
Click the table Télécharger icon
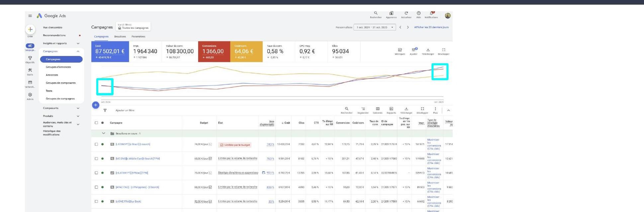tap(406, 109)
